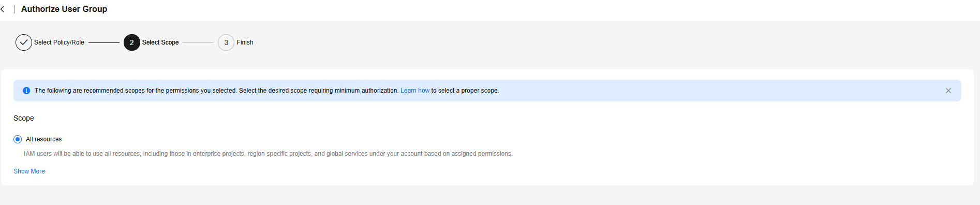Jump to the Finish step label
This screenshot has height=205, width=980.
(x=245, y=42)
